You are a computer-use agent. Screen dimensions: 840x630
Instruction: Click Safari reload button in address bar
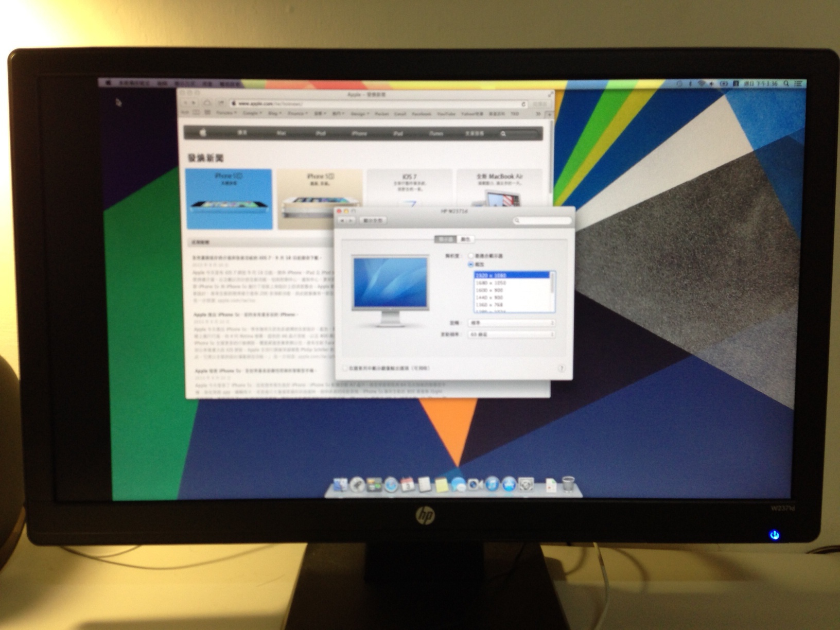(x=523, y=104)
